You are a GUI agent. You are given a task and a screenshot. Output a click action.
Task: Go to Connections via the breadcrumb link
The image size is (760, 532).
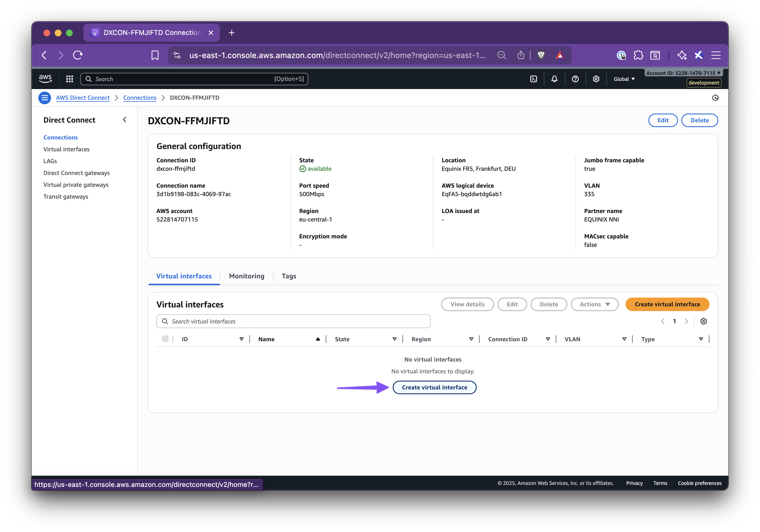click(x=140, y=97)
